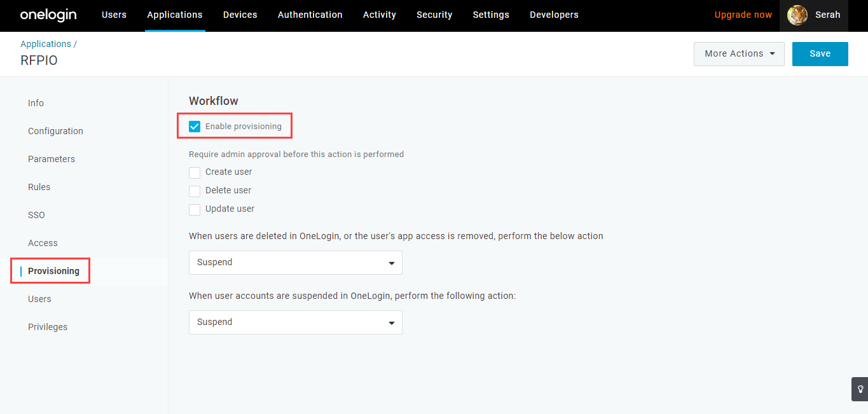The width and height of the screenshot is (868, 414).
Task: Switch to the Configuration tab
Action: 55,131
